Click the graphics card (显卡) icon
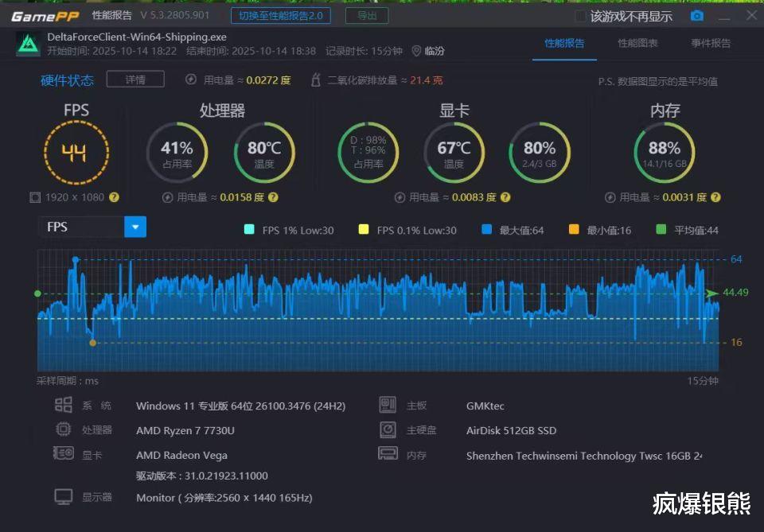Viewport: 764px width, 532px height. tap(64, 453)
